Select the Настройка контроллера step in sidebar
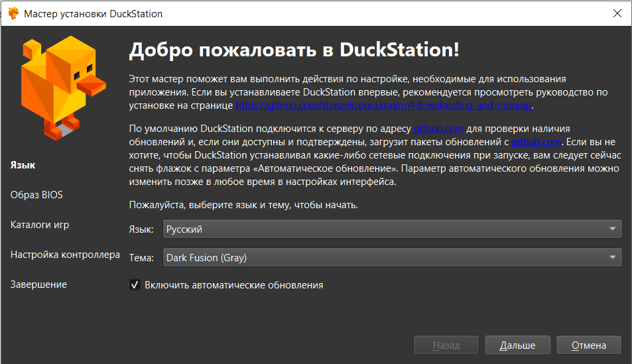The height and width of the screenshot is (364, 632). 65,255
